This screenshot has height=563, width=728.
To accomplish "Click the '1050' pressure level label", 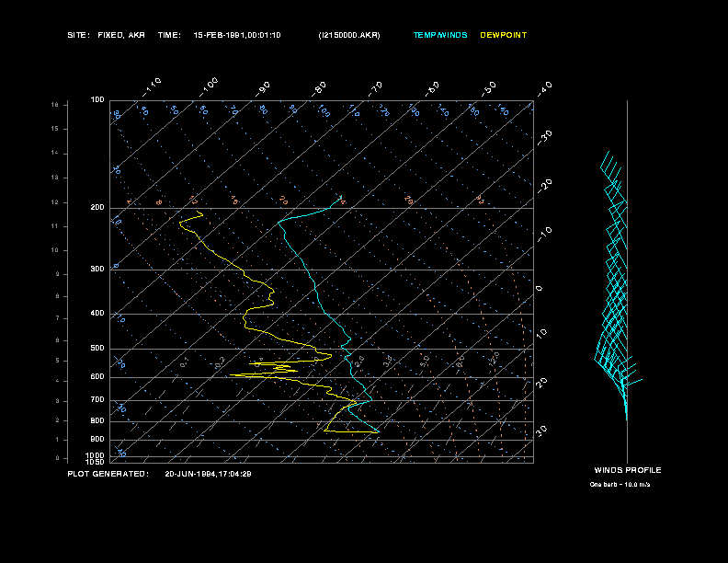I will point(96,462).
